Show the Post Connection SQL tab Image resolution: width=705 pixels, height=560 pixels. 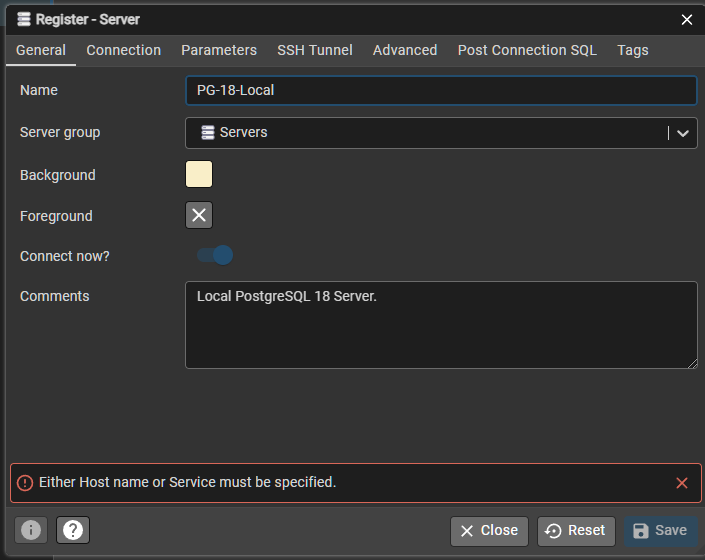tap(527, 50)
